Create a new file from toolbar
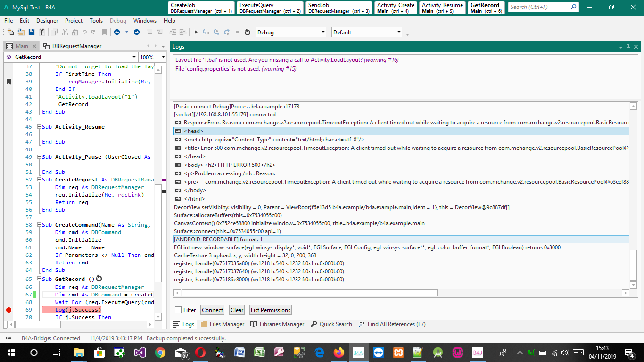Viewport: 644px width, 362px height. [x=10, y=32]
